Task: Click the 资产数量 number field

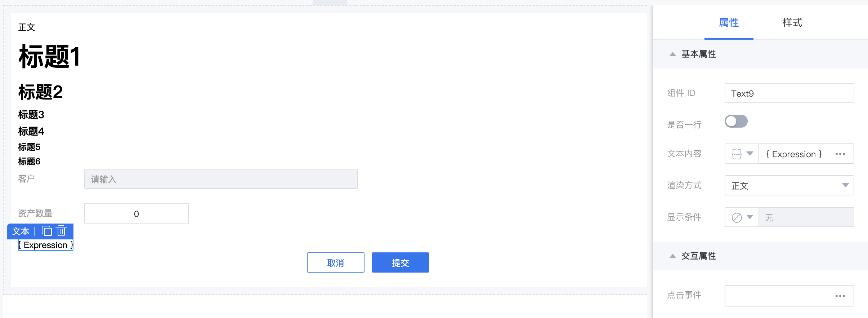Action: click(136, 213)
